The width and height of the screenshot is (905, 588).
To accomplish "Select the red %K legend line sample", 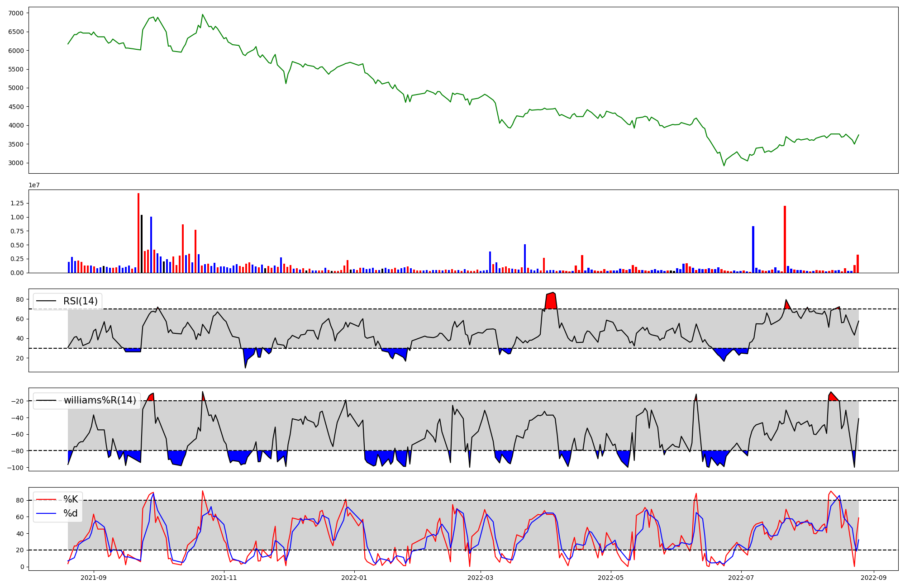I will (46, 499).
